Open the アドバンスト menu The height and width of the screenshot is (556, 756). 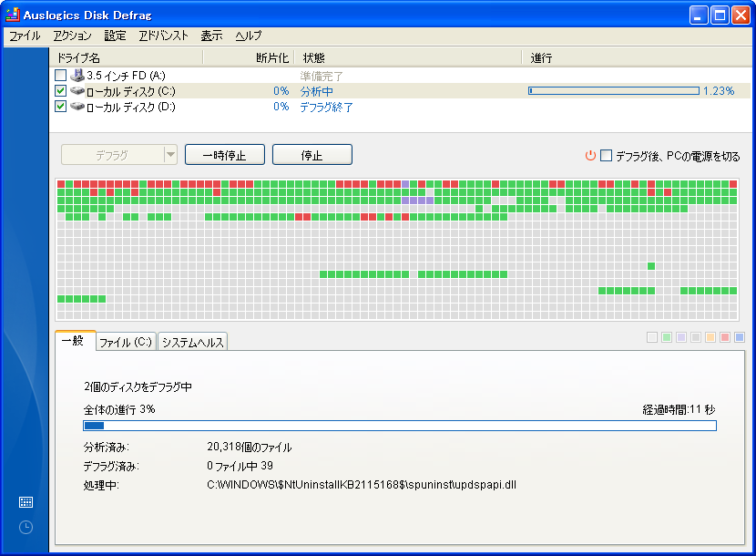coord(163,36)
